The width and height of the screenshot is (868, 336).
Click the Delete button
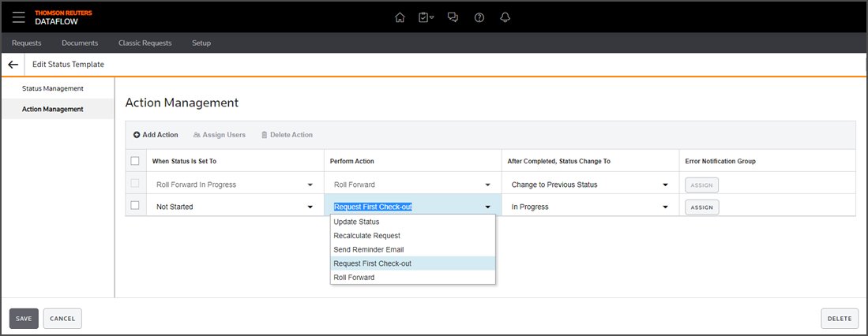click(840, 319)
